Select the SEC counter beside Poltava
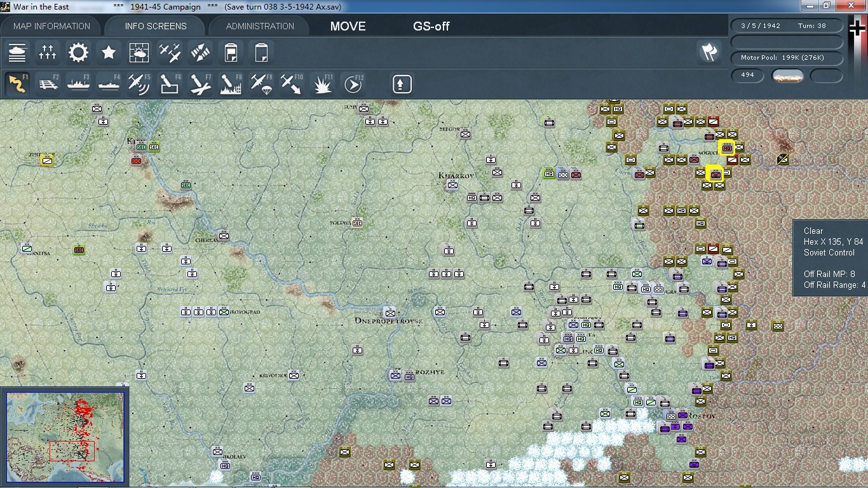868x488 pixels. pos(357,222)
